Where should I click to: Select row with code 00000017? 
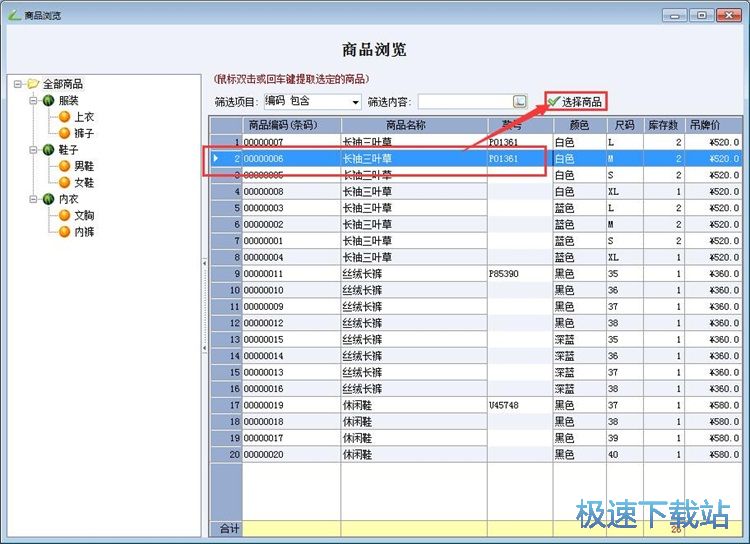pos(476,438)
